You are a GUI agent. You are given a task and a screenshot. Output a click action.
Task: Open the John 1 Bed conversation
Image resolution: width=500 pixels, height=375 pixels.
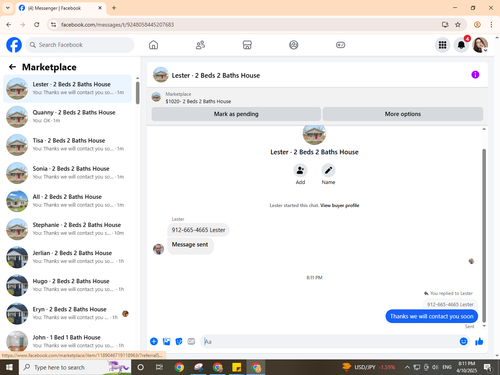tap(68, 341)
